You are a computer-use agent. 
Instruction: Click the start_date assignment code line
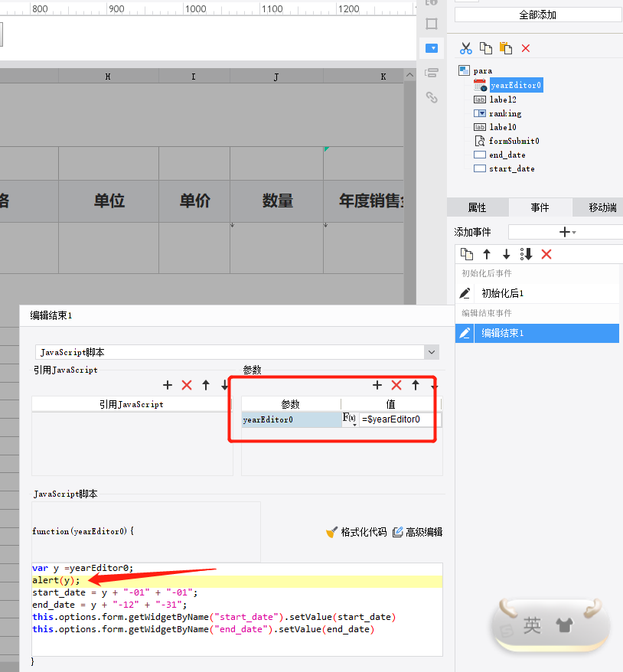[115, 592]
